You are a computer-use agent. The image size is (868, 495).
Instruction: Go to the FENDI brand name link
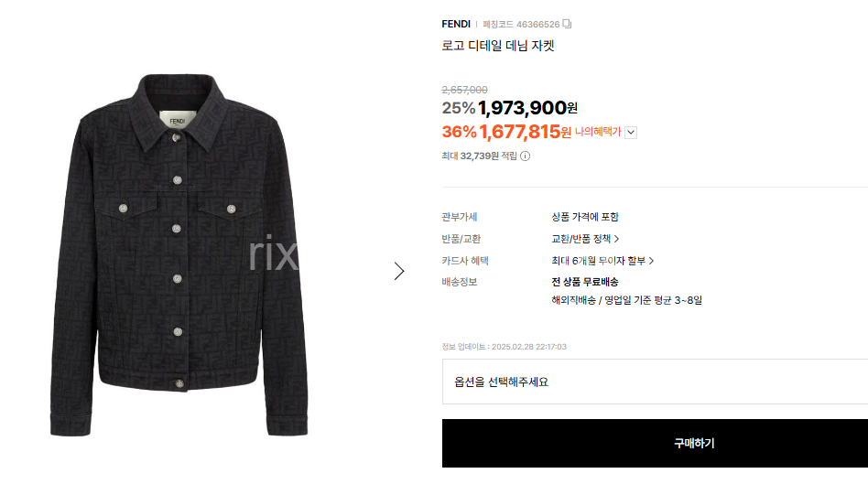(456, 24)
